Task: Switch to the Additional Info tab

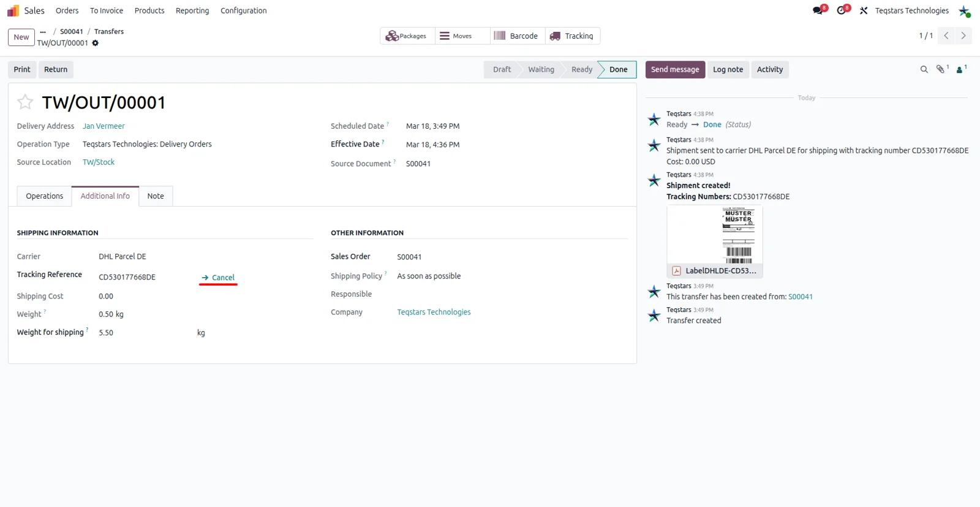Action: click(105, 196)
